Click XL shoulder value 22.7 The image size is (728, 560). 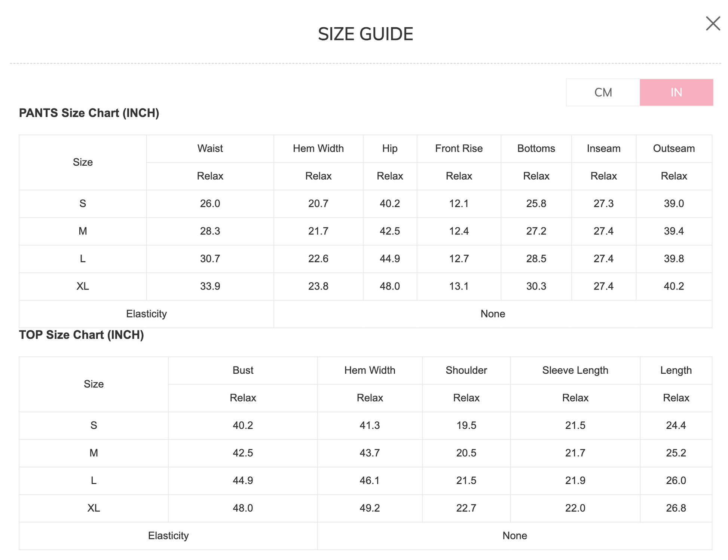466,508
